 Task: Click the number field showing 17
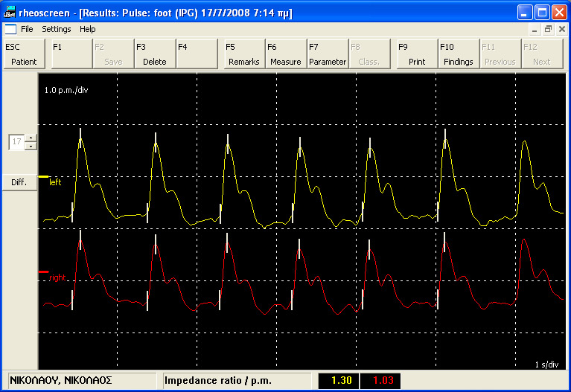tap(17, 142)
